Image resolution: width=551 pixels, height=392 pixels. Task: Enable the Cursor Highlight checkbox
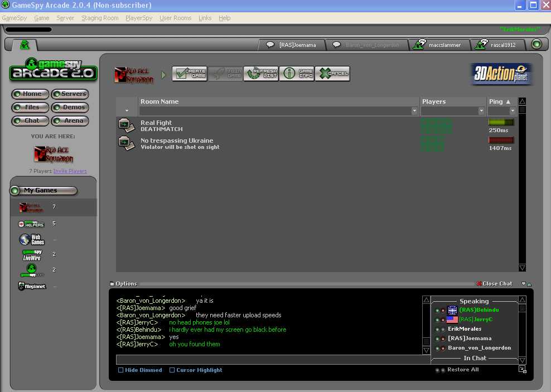172,370
